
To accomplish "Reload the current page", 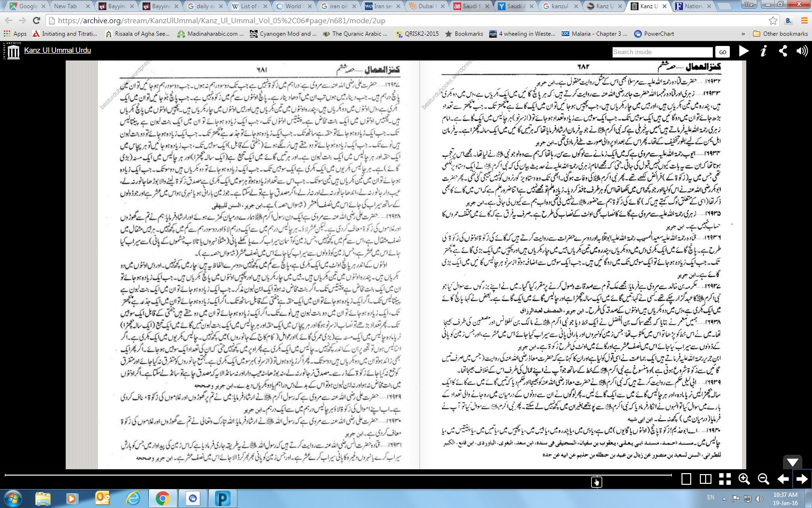I will (36, 21).
